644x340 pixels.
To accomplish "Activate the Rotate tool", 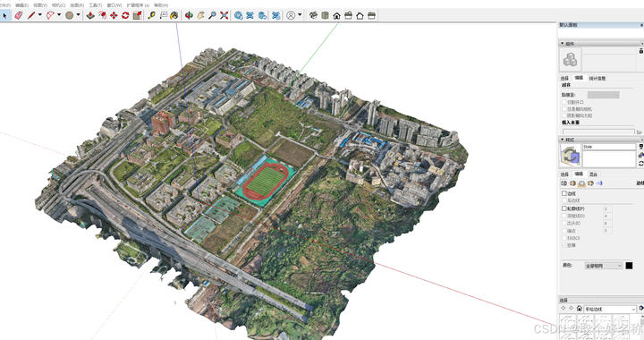I will (125, 15).
